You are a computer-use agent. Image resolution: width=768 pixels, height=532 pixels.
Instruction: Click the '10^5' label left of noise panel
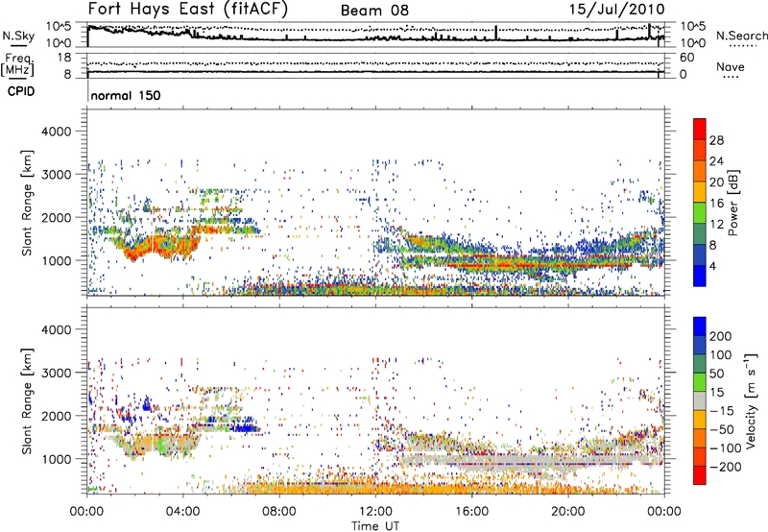[x=59, y=26]
